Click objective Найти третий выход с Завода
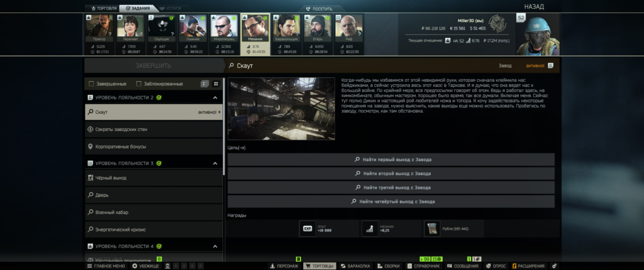Screen dimensions: 644x270 [391, 188]
